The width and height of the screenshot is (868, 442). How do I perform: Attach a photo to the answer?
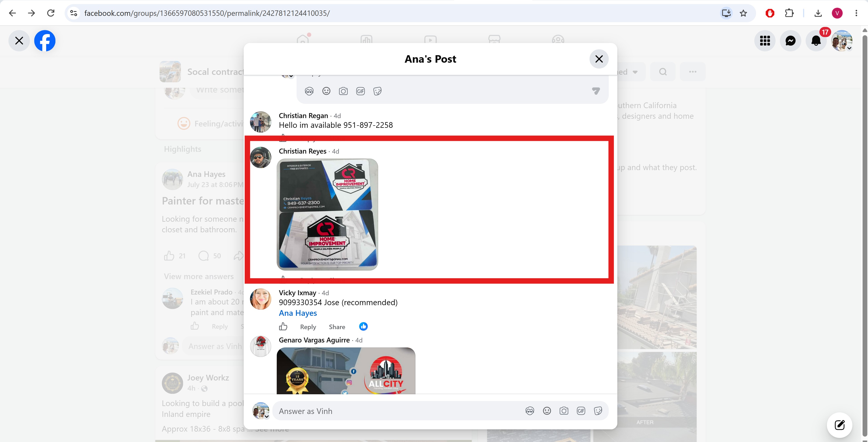pyautogui.click(x=564, y=411)
